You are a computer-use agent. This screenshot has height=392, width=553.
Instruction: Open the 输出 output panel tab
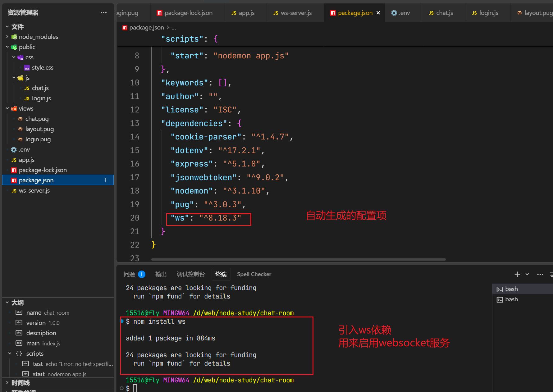click(161, 274)
